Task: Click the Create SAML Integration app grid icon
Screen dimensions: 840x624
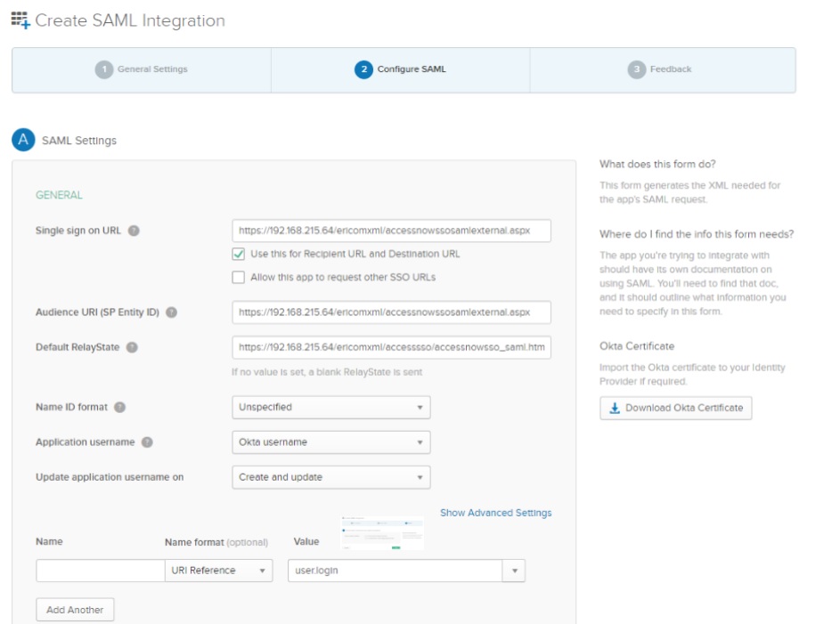Action: (20, 20)
